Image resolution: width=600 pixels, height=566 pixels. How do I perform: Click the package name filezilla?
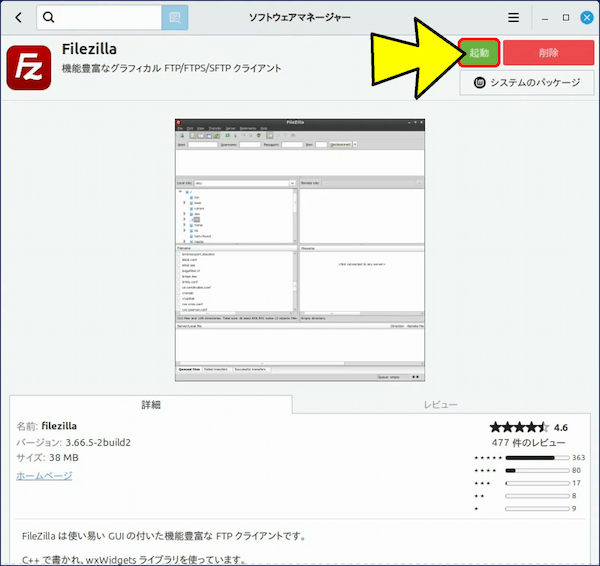tap(59, 426)
